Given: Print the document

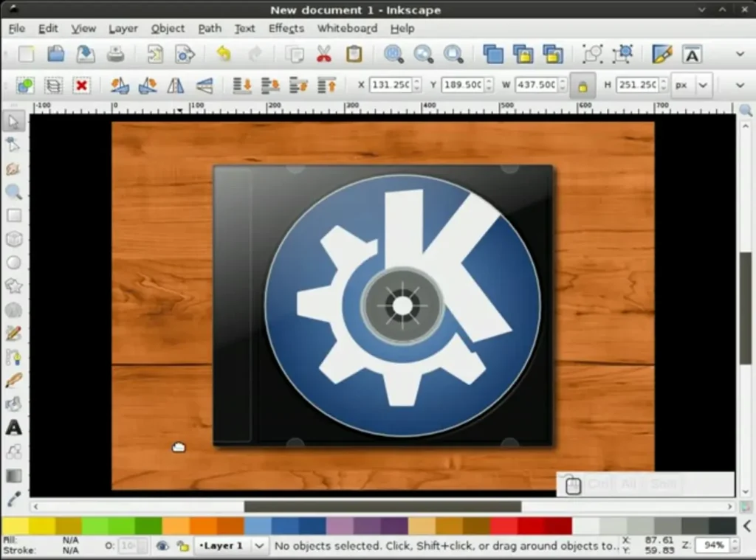Looking at the screenshot, I should (x=115, y=54).
